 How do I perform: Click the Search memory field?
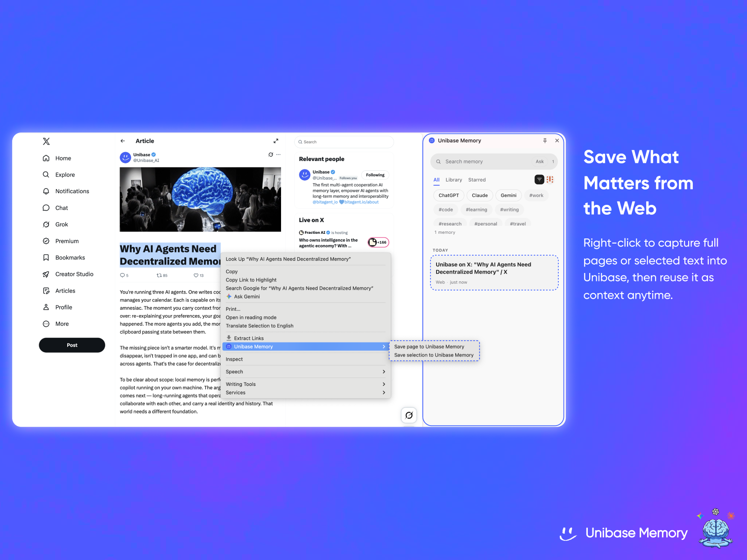[x=486, y=161]
